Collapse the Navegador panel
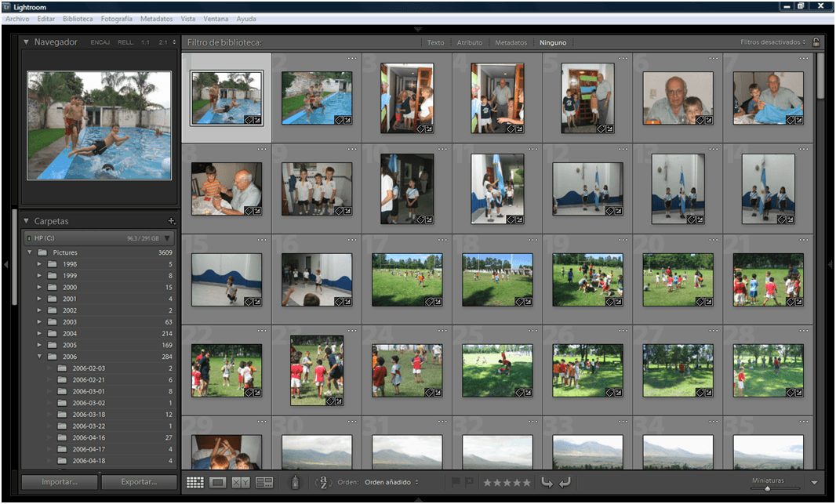Screen dimensions: 836x504 pos(26,42)
